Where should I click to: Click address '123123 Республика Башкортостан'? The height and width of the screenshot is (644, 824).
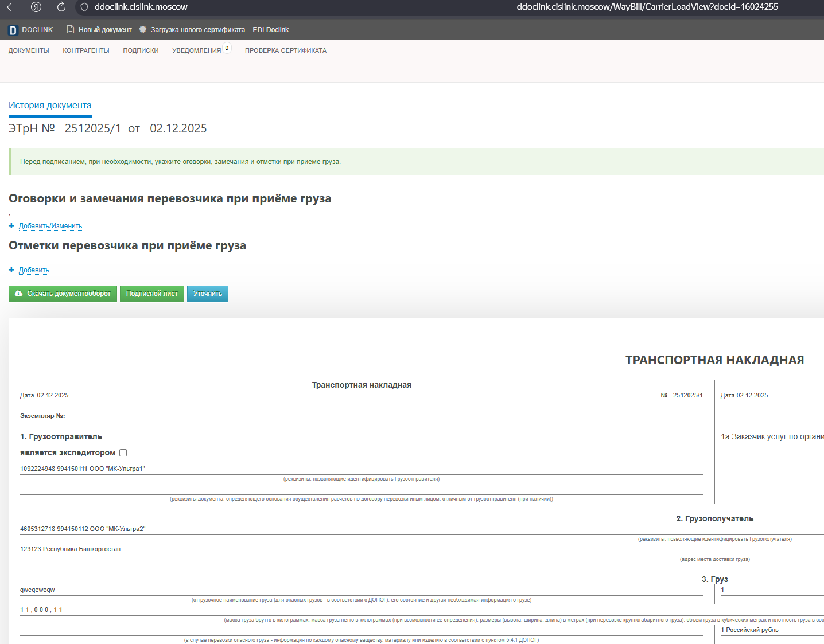(x=71, y=549)
